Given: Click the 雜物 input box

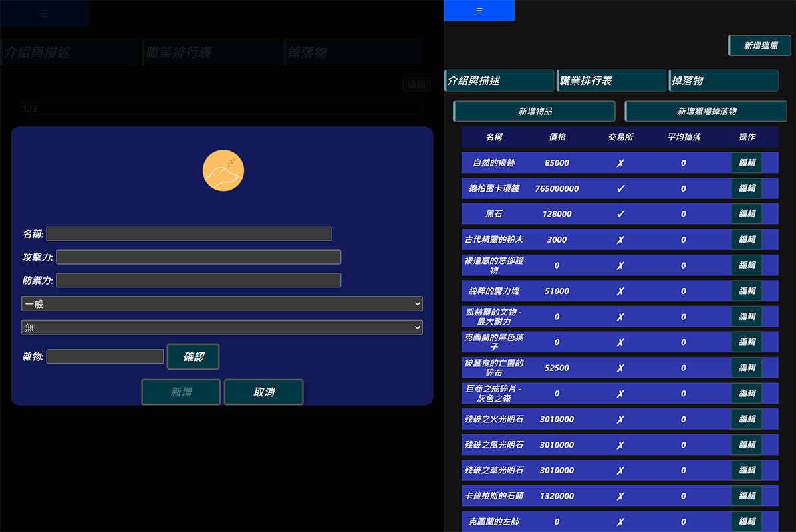Looking at the screenshot, I should 105,357.
